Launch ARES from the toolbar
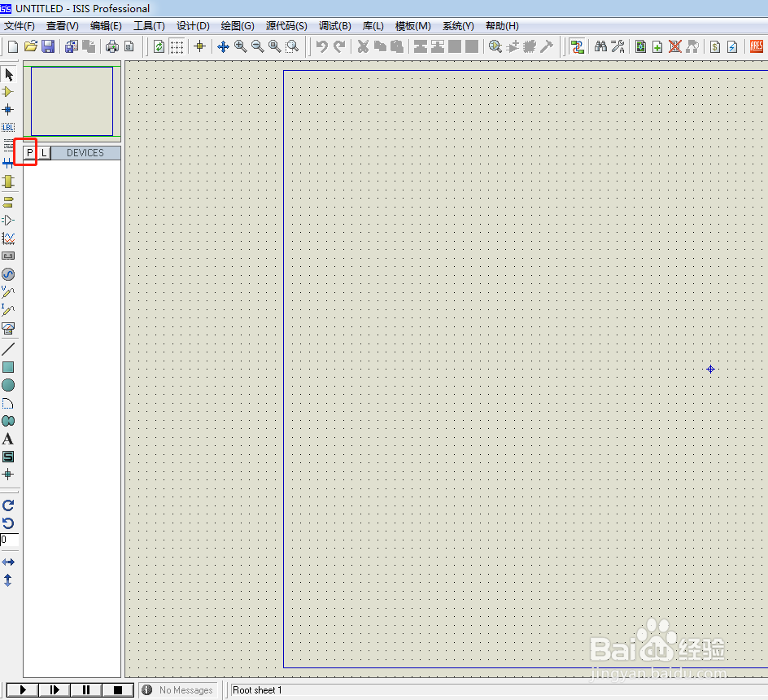The image size is (768, 700). click(x=757, y=46)
